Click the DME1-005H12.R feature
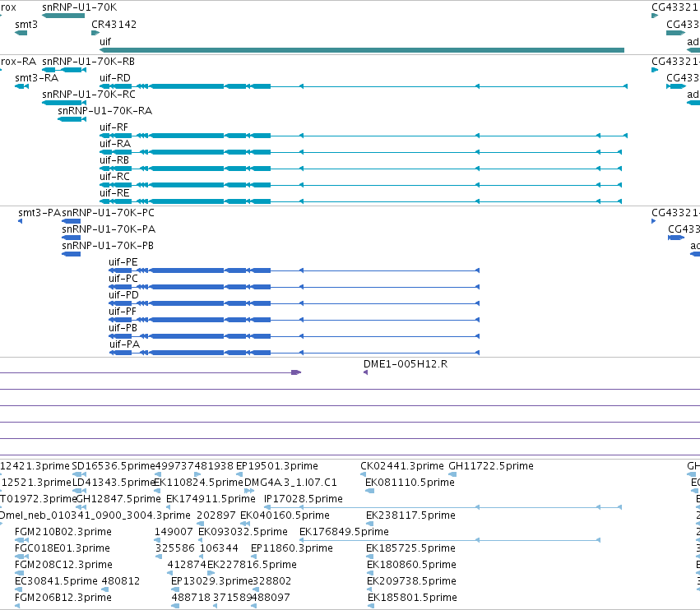 (365, 372)
